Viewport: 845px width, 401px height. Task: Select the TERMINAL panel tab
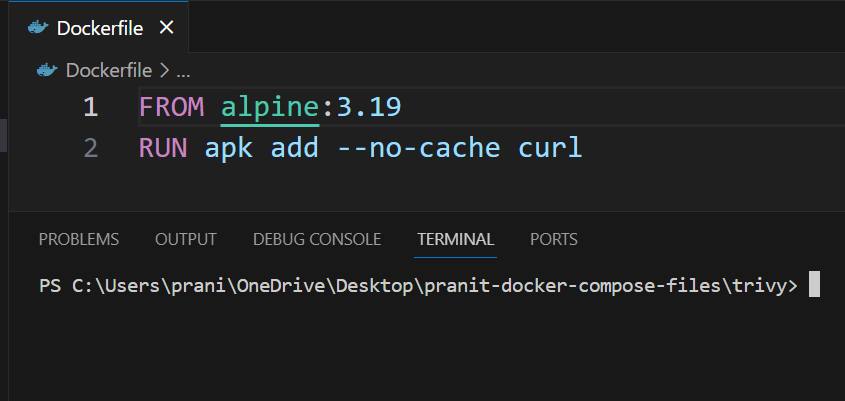click(x=456, y=239)
